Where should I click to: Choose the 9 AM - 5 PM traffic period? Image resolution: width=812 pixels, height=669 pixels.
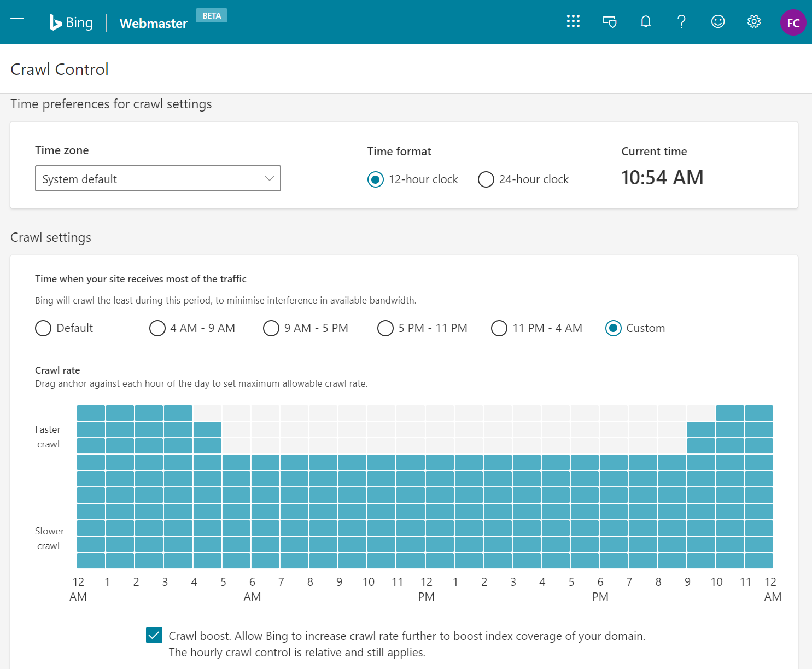coord(271,328)
